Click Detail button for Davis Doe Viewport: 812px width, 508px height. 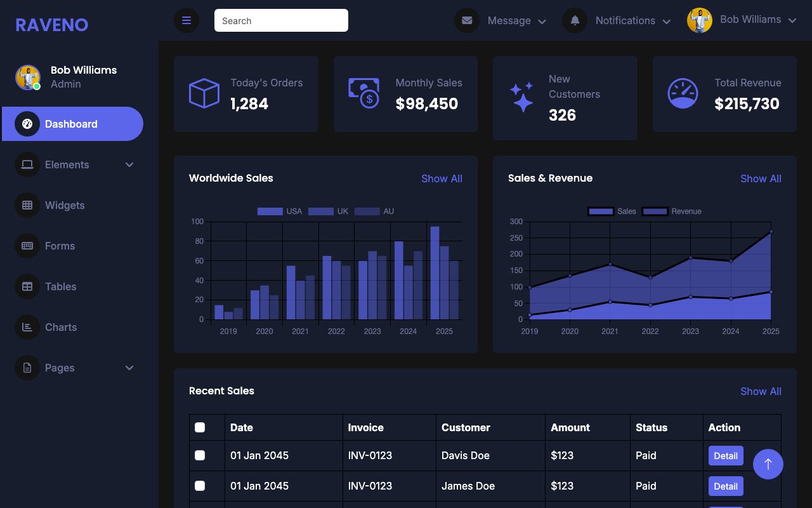pos(726,455)
